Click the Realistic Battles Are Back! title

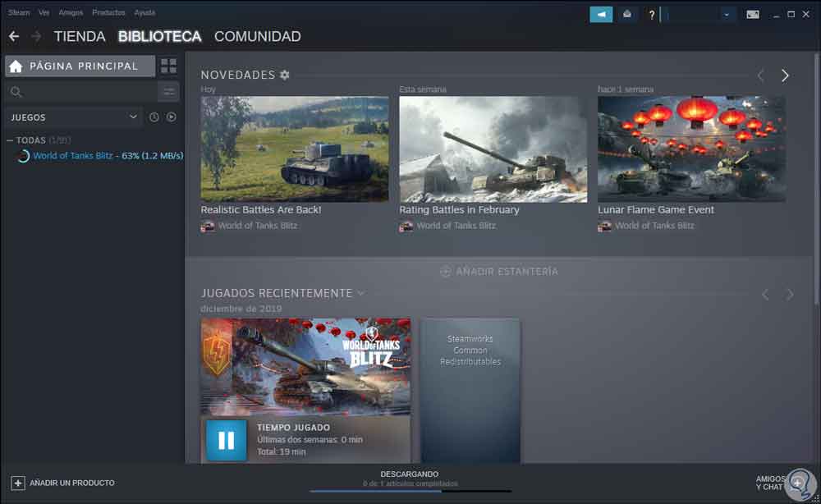(x=261, y=210)
